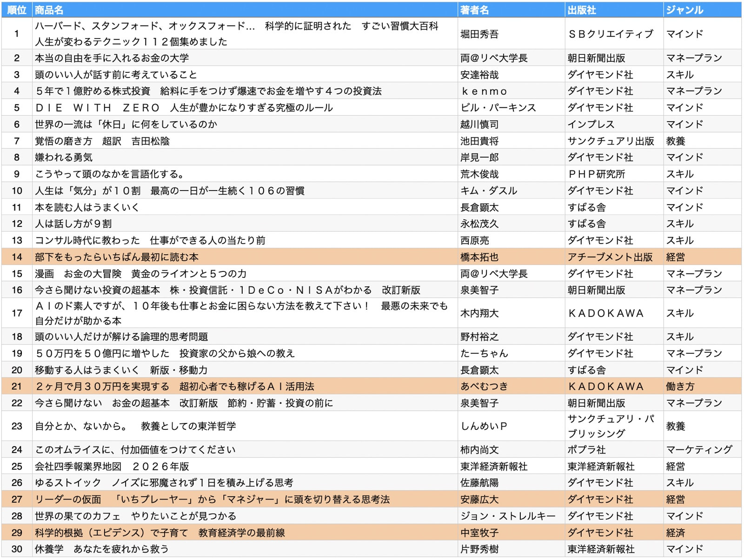Select title DIE WITH ZERO cell

[184, 108]
